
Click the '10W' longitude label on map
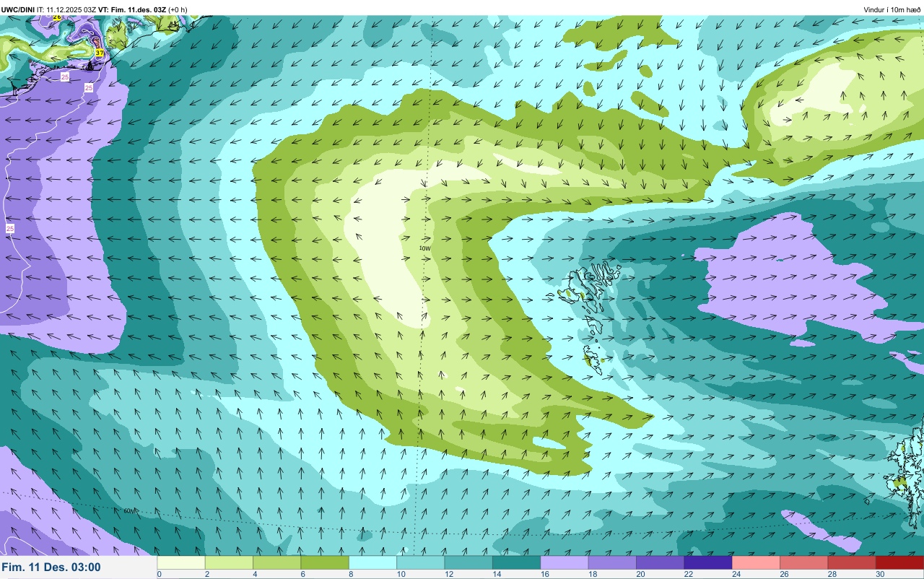click(424, 248)
